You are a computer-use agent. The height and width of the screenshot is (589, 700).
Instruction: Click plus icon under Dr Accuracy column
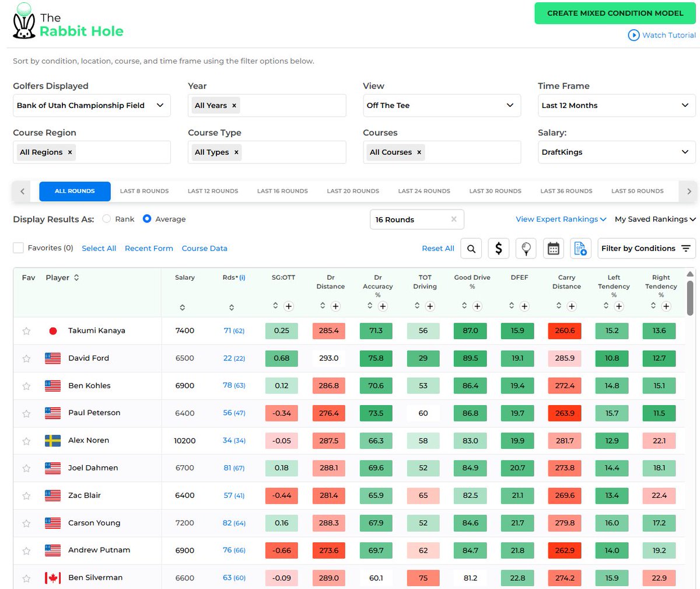click(x=383, y=306)
